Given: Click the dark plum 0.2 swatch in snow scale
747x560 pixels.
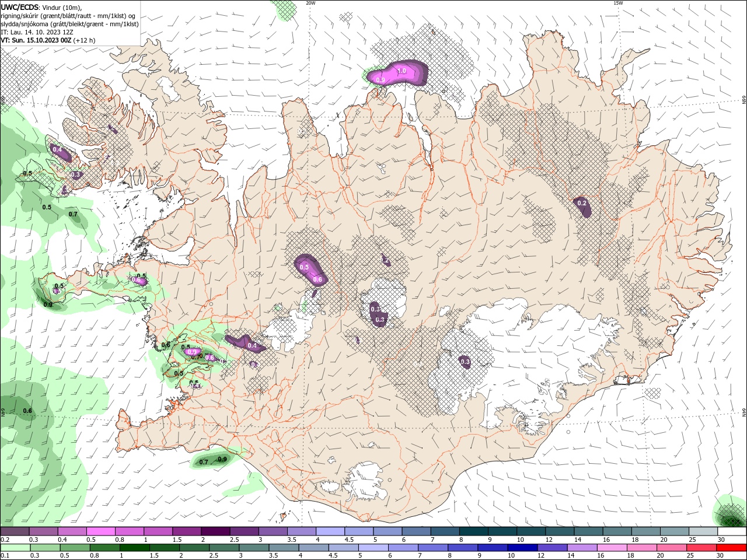Looking at the screenshot, I should (15, 531).
